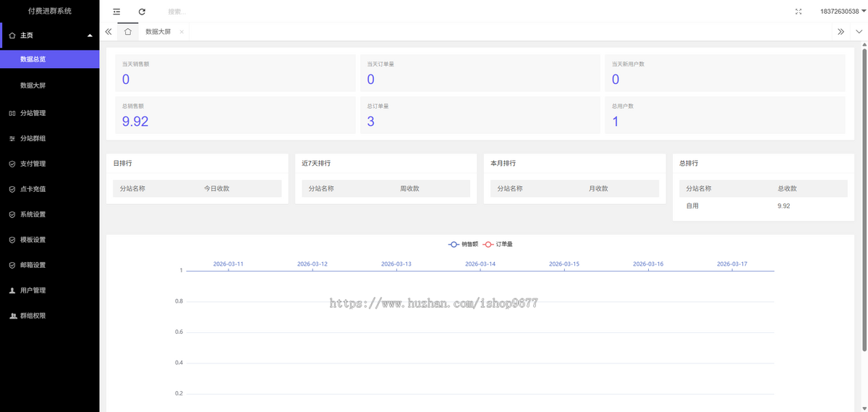Click the 2026-03-14 chart axis label
This screenshot has width=868, height=412.
[480, 264]
